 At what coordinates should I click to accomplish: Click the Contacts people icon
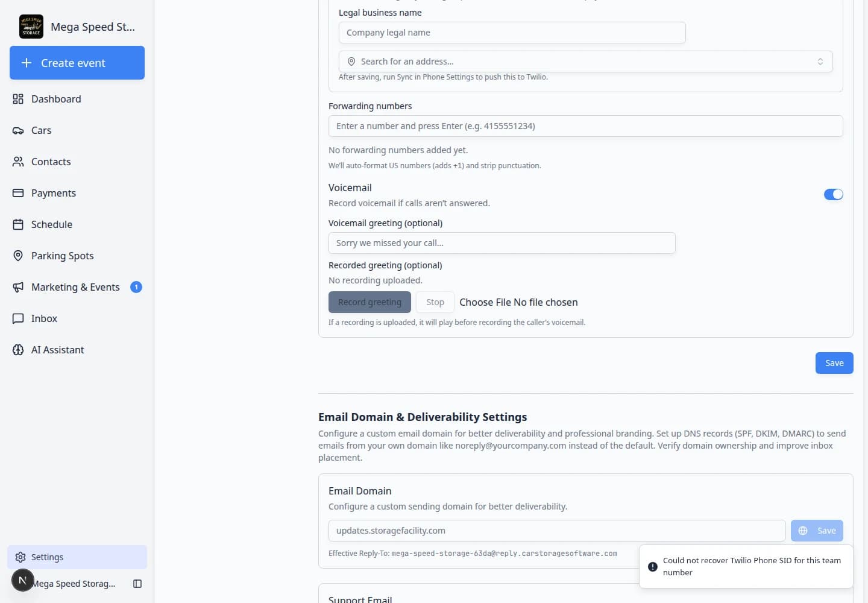(18, 162)
